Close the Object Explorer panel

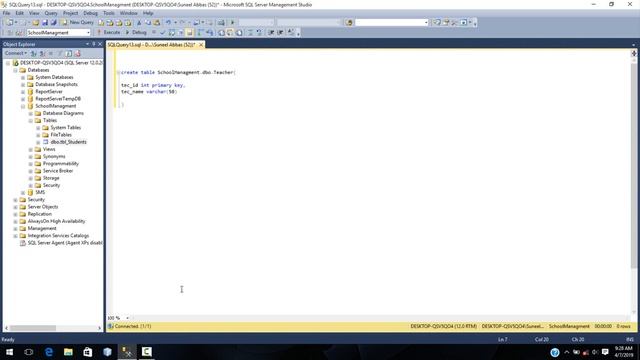tap(100, 44)
